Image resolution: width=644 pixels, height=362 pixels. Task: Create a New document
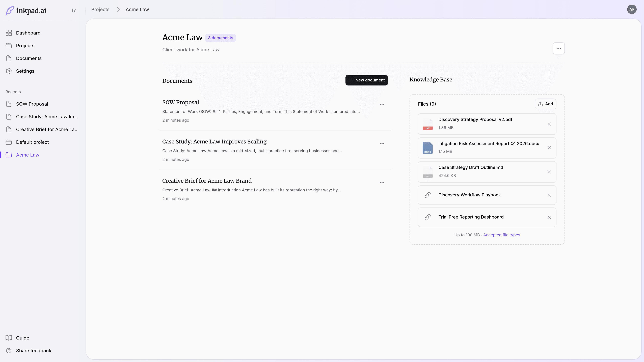(366, 80)
